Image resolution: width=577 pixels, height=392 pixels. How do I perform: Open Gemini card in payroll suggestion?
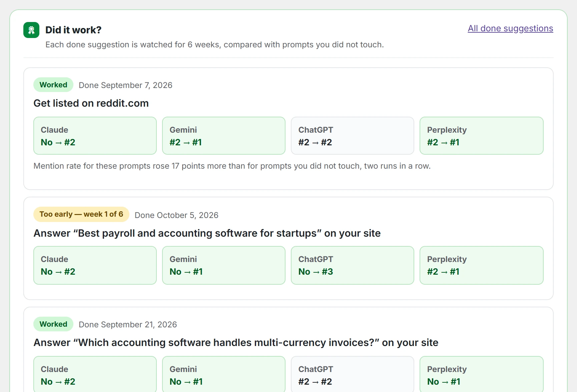point(224,265)
